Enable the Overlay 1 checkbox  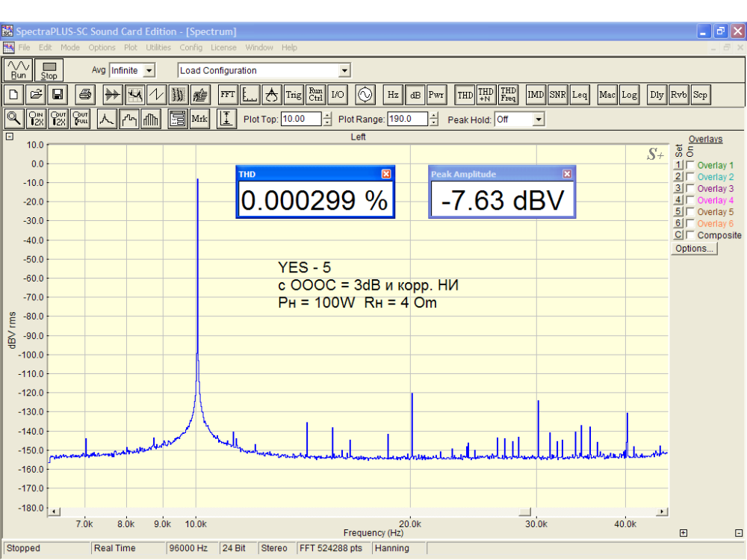click(x=690, y=165)
